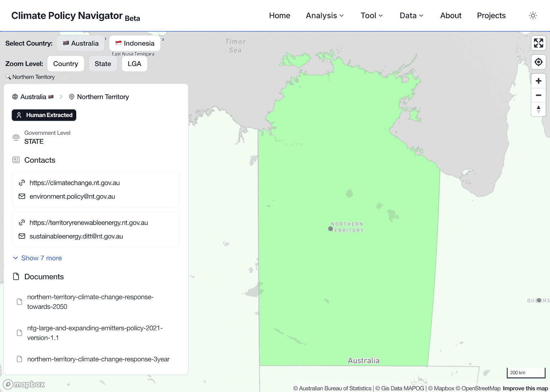
Task: Open the climatechange.nt.gov.au link
Action: (74, 183)
